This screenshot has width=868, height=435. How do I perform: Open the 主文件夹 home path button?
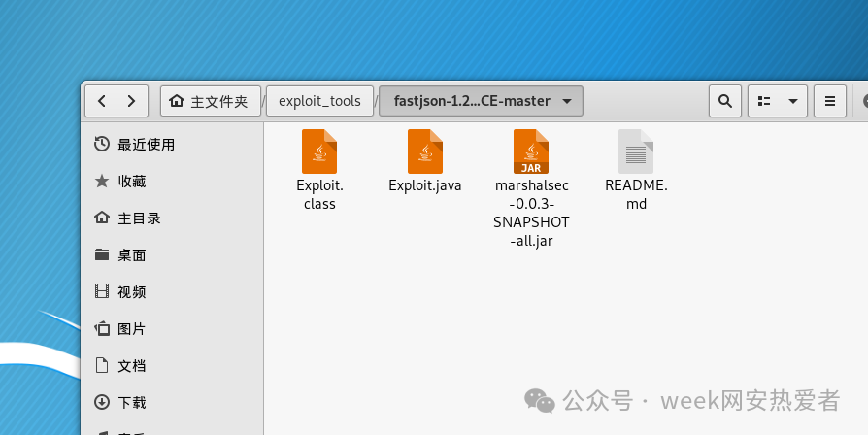pos(211,101)
